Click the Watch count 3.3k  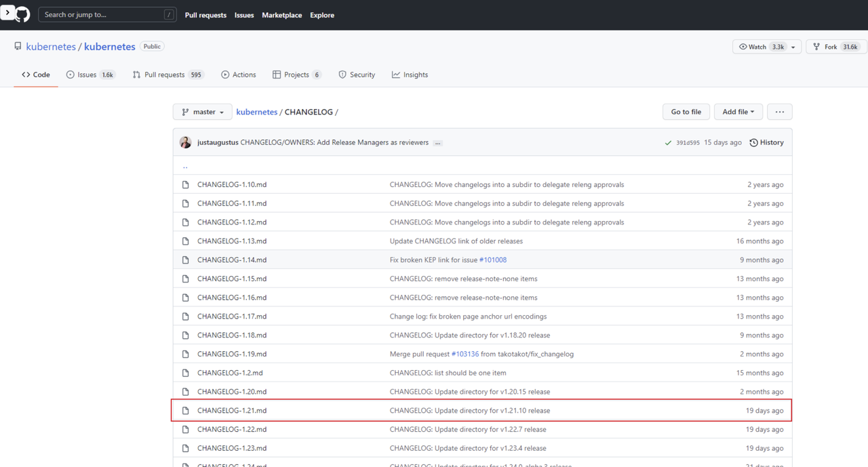tap(778, 47)
